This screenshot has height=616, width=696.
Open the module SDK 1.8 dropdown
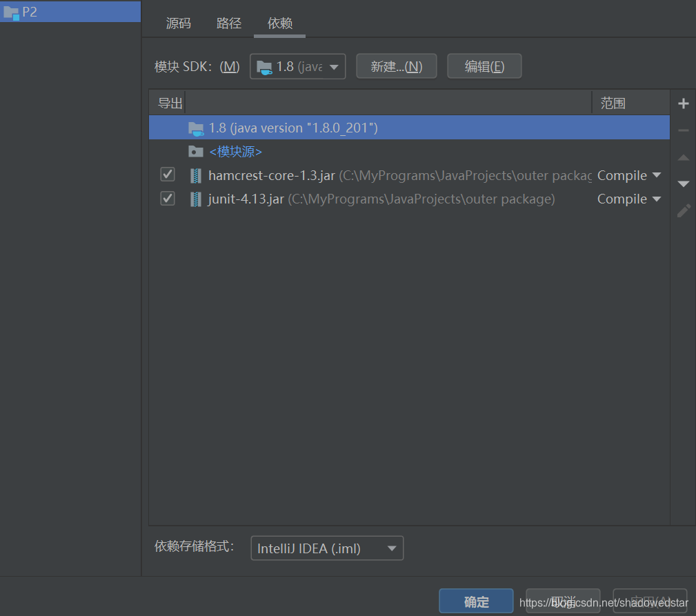[x=297, y=67]
